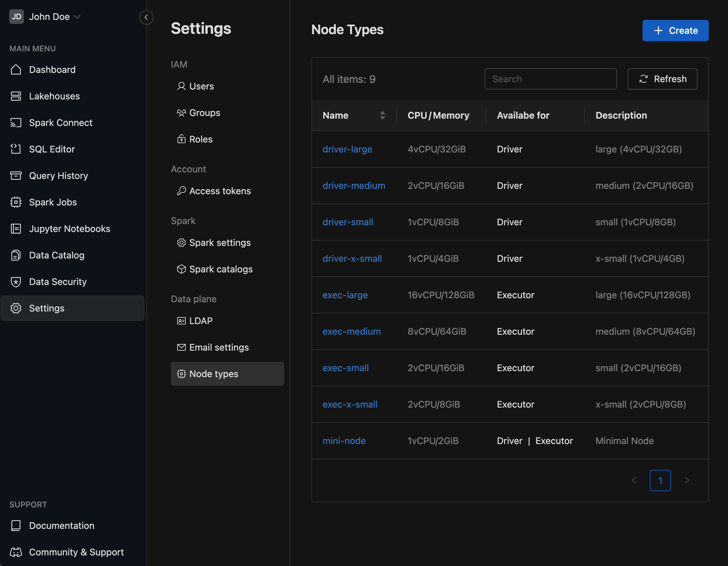Click the Spark Connect cast icon
Screen dimensions: 728x566
[16, 123]
